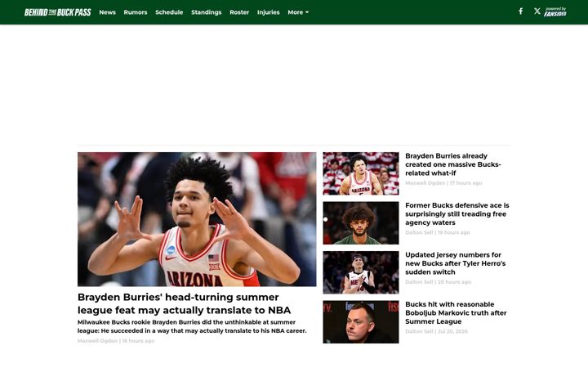This screenshot has height=368, width=588.
Task: Click 'Dalton Sell | 19 hours ago' byline
Action: (438, 233)
